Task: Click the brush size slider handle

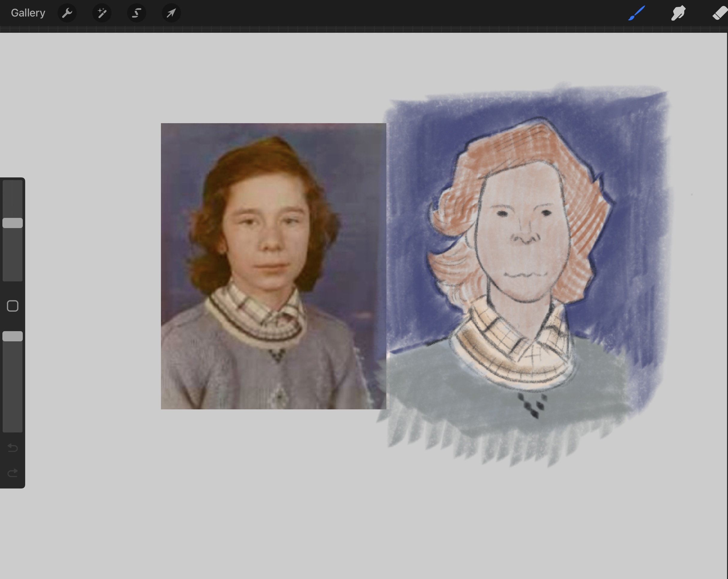Action: [13, 223]
